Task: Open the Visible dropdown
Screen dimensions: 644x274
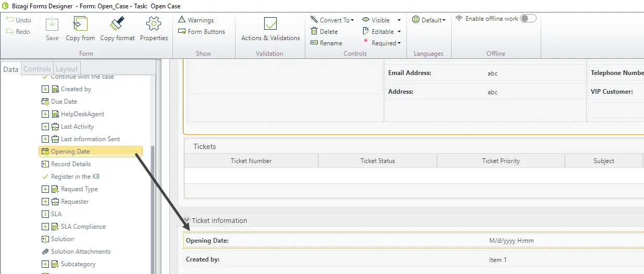Action: [x=381, y=20]
